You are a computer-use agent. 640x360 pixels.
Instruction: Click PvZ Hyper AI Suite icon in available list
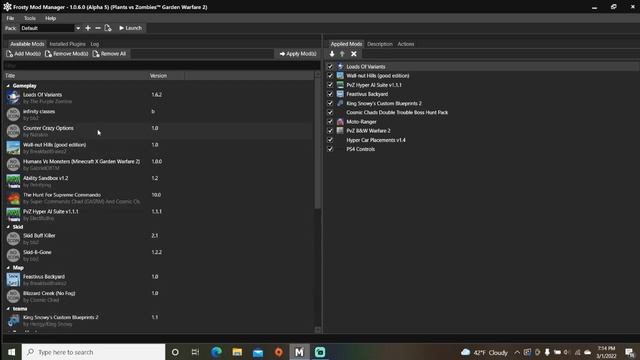13,215
